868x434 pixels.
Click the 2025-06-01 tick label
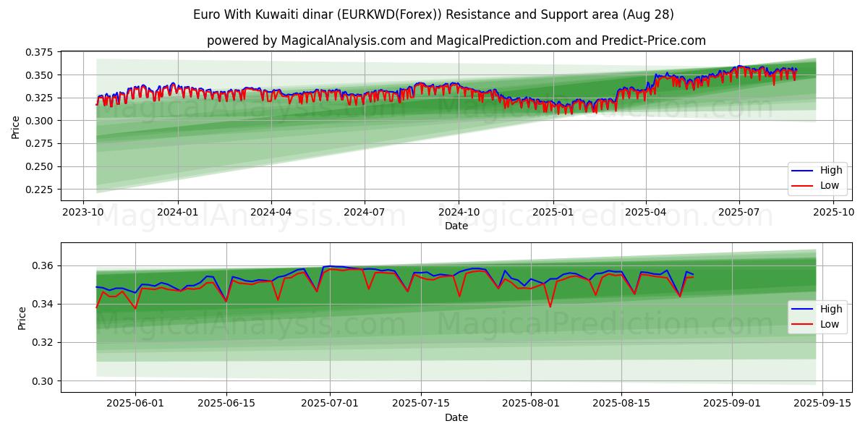click(x=135, y=404)
